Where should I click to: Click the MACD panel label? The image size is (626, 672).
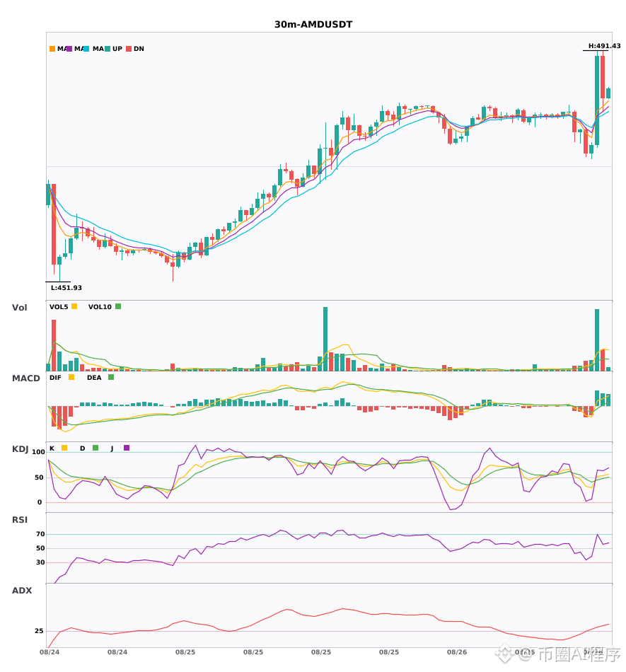[25, 378]
